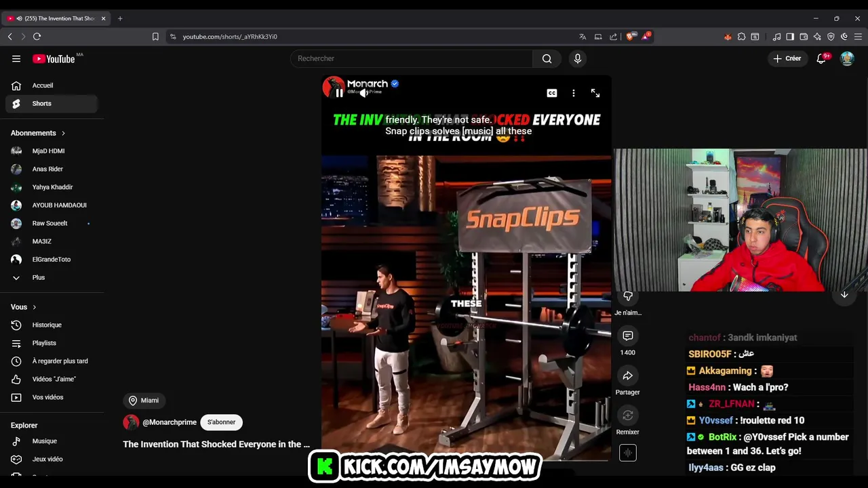868x488 pixels.
Task: Open Vidéos "J'aime" list
Action: [52, 380]
